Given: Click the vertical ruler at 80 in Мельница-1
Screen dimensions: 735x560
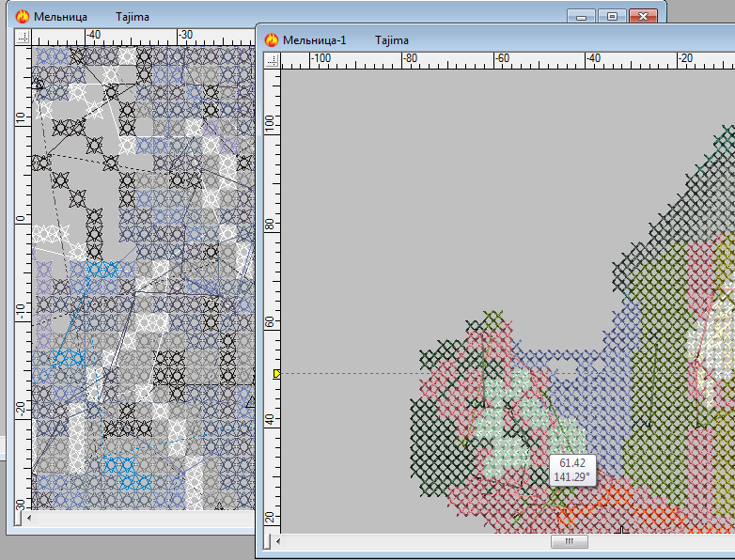Looking at the screenshot, I should click(x=273, y=226).
